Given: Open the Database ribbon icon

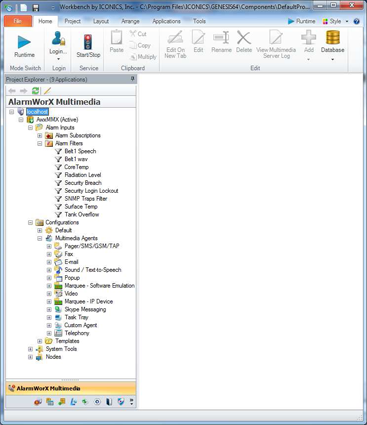Looking at the screenshot, I should (x=333, y=37).
